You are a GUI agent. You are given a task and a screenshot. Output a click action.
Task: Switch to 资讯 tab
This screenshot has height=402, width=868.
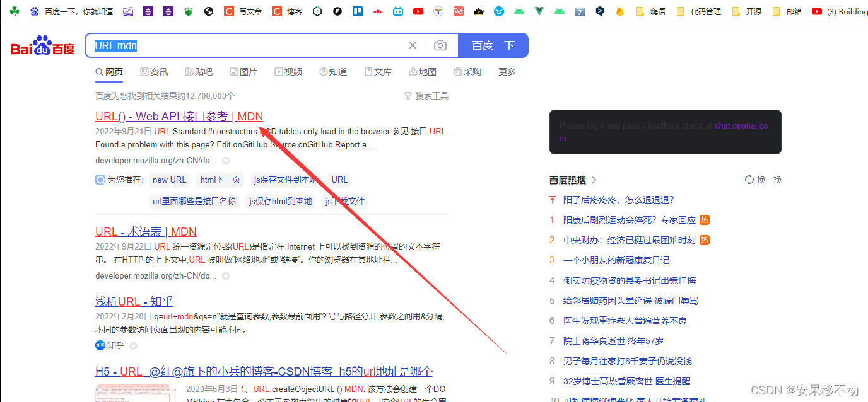154,72
